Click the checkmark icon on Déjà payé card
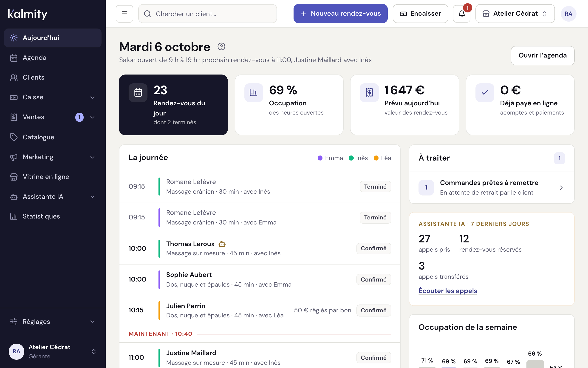Screen dimensions: 588x368 [x=485, y=92]
